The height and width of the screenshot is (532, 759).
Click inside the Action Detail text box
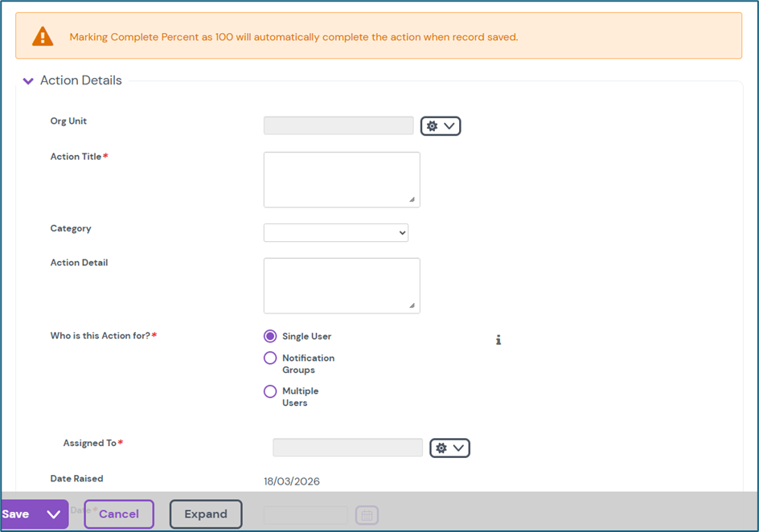coord(341,284)
